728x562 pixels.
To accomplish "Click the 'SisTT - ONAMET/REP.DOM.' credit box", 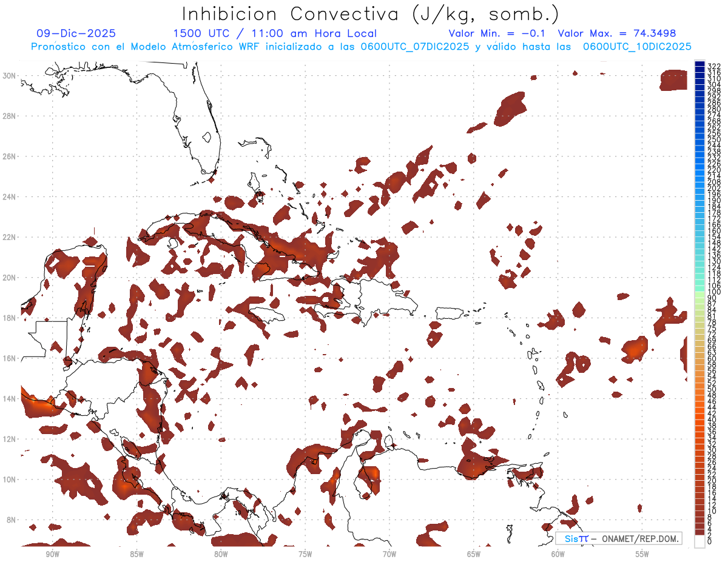I will [x=618, y=539].
